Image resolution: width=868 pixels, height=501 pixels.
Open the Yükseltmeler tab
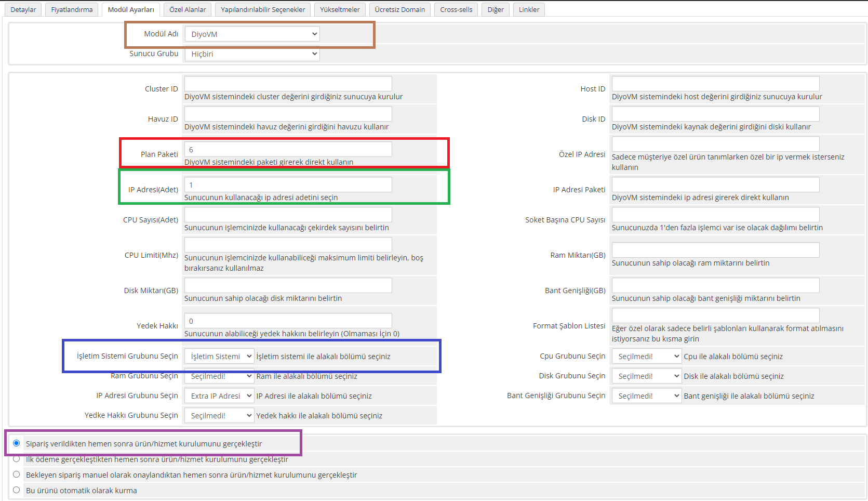[340, 9]
